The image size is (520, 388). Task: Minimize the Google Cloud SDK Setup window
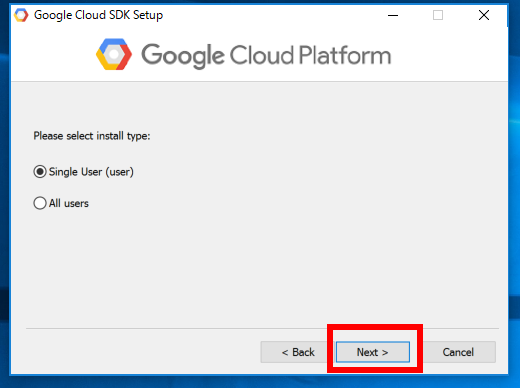(393, 15)
